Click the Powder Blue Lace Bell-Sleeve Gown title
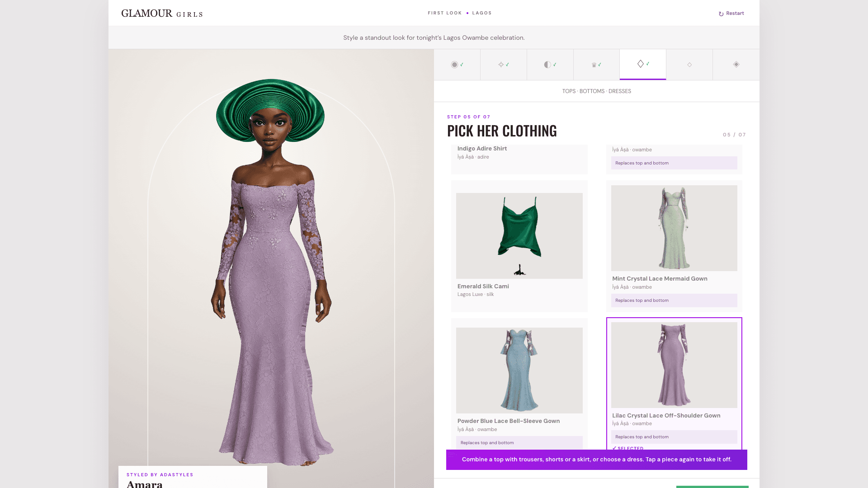The image size is (868, 488). [508, 421]
